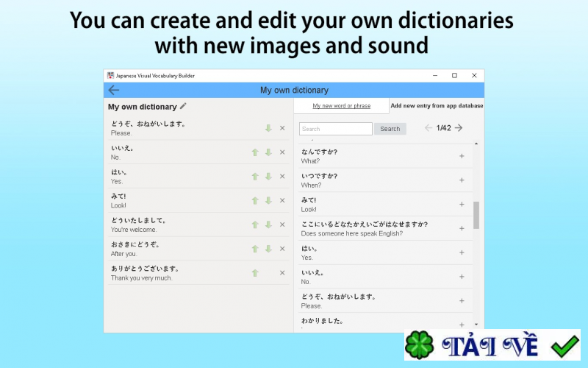This screenshot has width=588, height=368.
Task: Move 'No.' entry down
Action: point(268,152)
